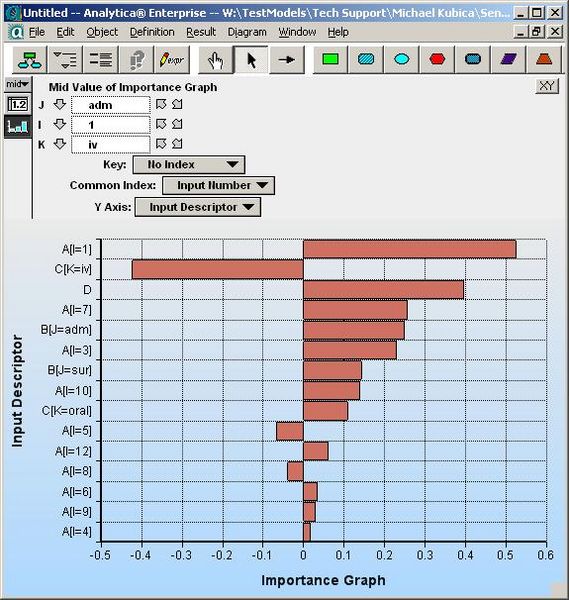The width and height of the screenshot is (569, 600).
Task: Step I index to next value
Action: tap(177, 124)
